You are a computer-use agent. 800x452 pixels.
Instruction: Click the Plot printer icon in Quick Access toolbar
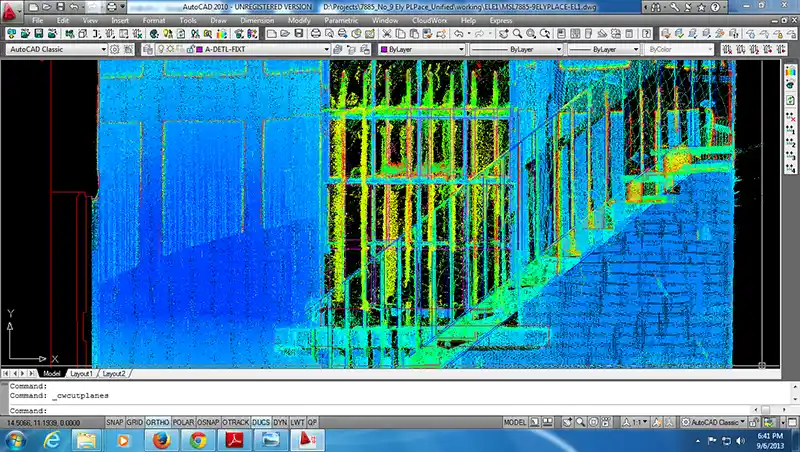tap(112, 7)
